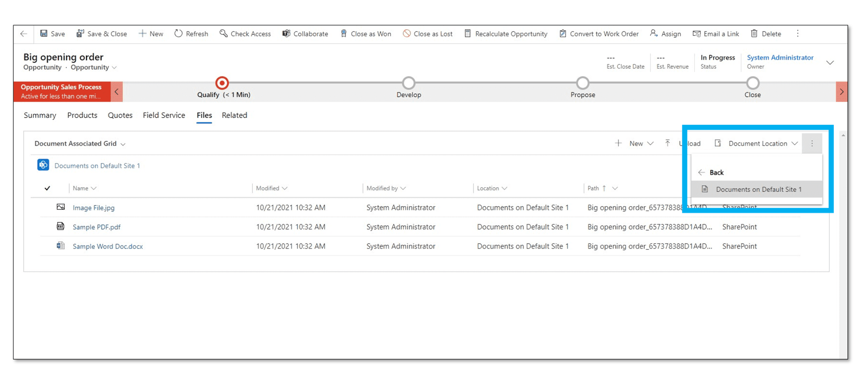Assign the opportunity
The width and height of the screenshot is (868, 384).
[x=665, y=34]
